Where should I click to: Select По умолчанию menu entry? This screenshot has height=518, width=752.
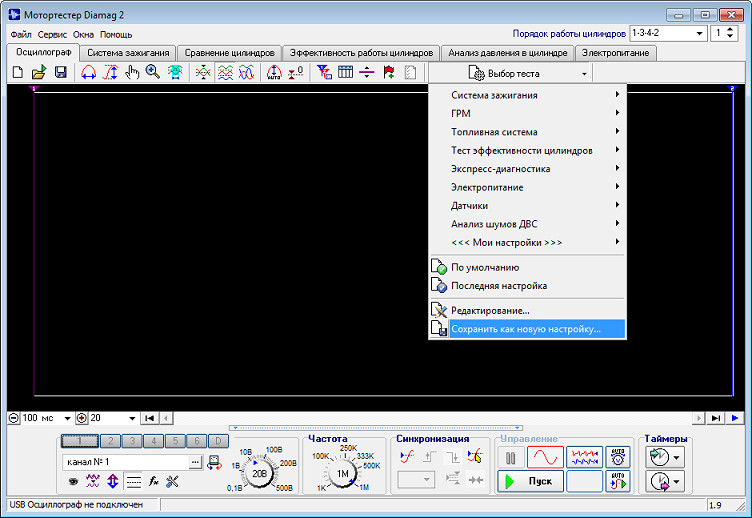click(x=528, y=267)
